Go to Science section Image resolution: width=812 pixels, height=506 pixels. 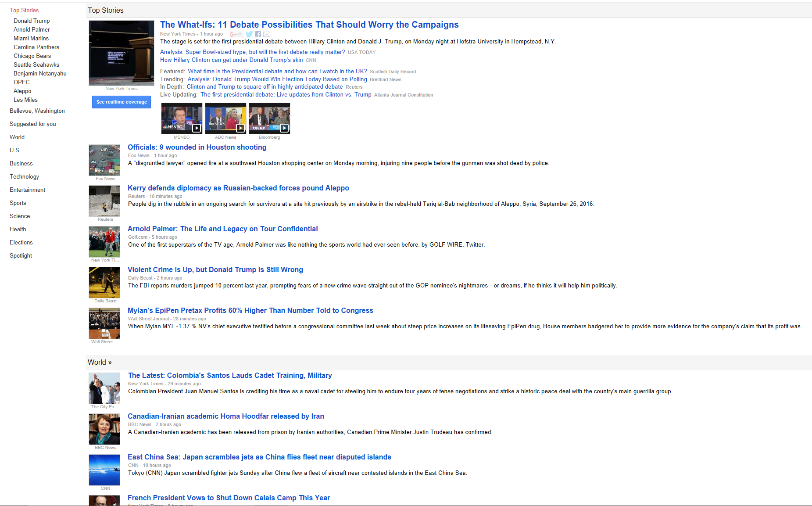click(x=20, y=216)
